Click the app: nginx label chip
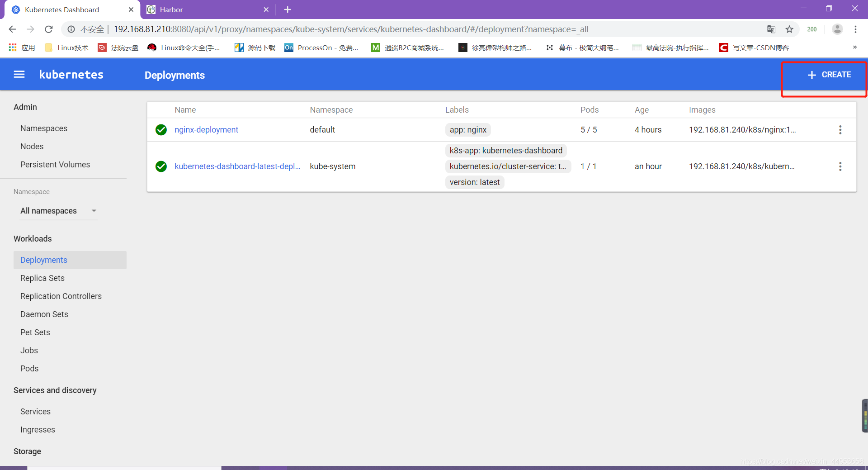The image size is (868, 470). tap(468, 130)
